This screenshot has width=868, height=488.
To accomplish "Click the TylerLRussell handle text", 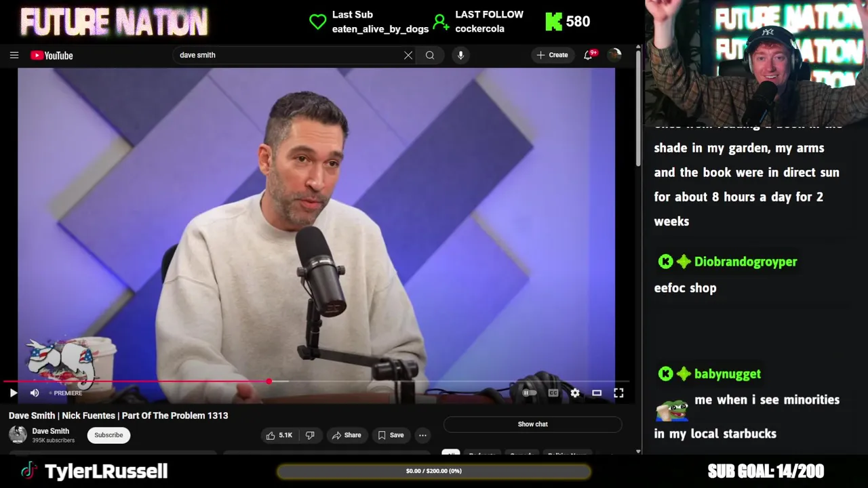I will point(106,471).
